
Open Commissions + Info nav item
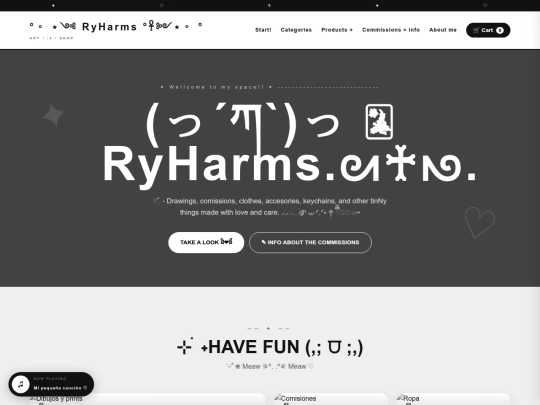point(391,30)
